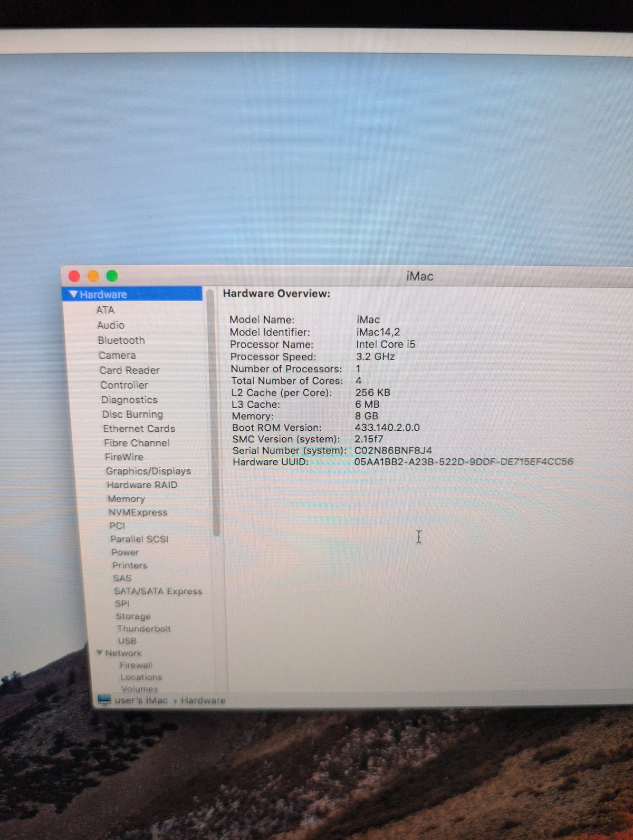Select NVMExpress entry
Image resolution: width=633 pixels, height=840 pixels.
coord(138,513)
